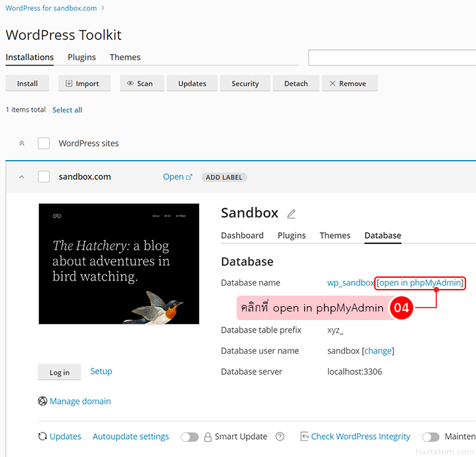476x457 pixels.
Task: Click the Smart Update lock icon
Action: pos(208,436)
